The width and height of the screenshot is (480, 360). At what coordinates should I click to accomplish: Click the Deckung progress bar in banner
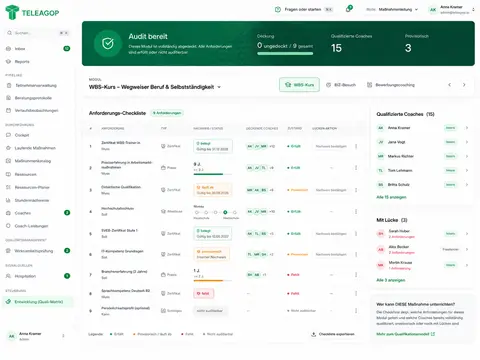point(285,53)
